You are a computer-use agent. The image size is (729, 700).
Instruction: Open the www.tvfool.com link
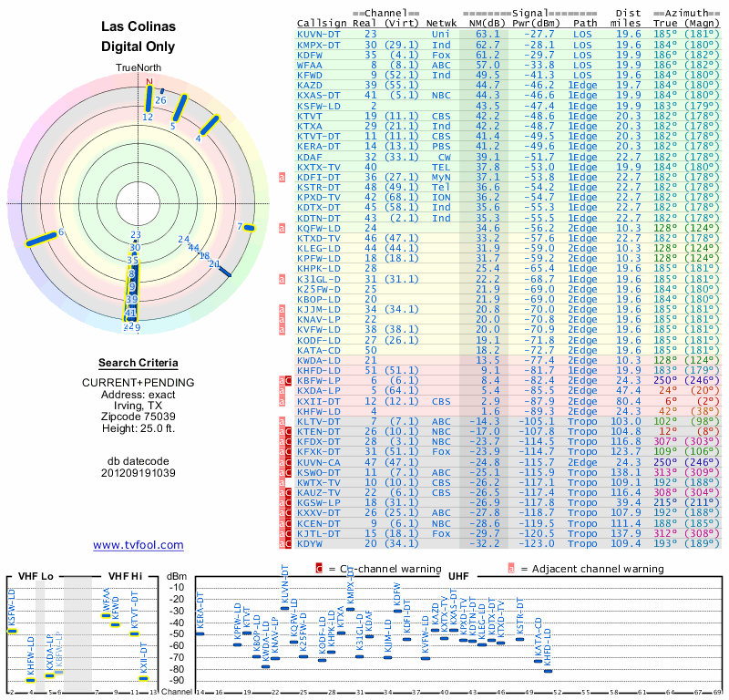coord(139,545)
